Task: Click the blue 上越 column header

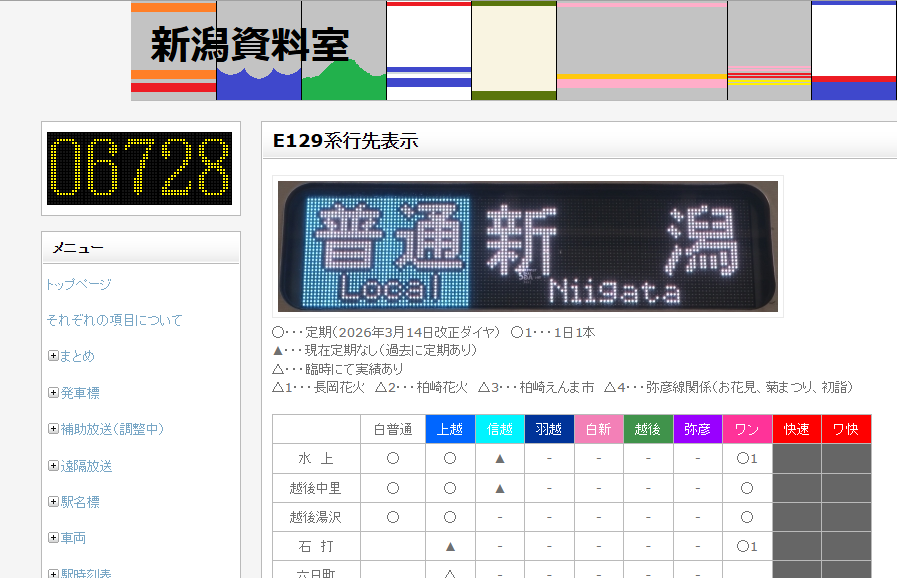Action: [x=450, y=429]
